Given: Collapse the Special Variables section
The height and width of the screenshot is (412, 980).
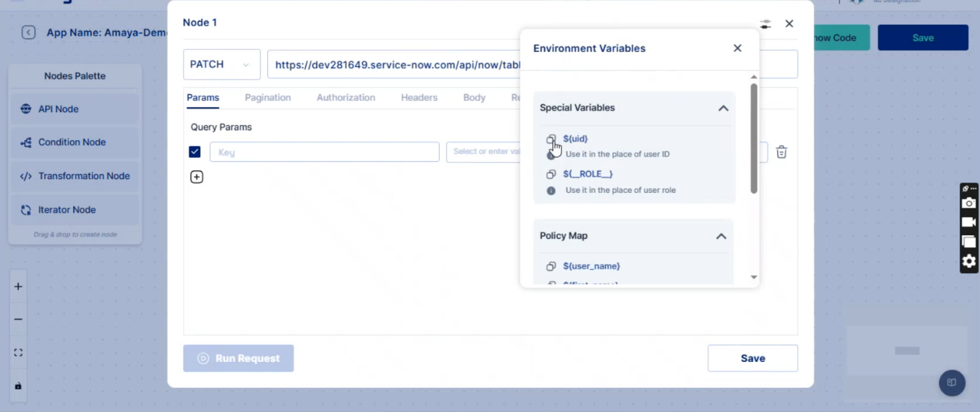Looking at the screenshot, I should pos(723,108).
